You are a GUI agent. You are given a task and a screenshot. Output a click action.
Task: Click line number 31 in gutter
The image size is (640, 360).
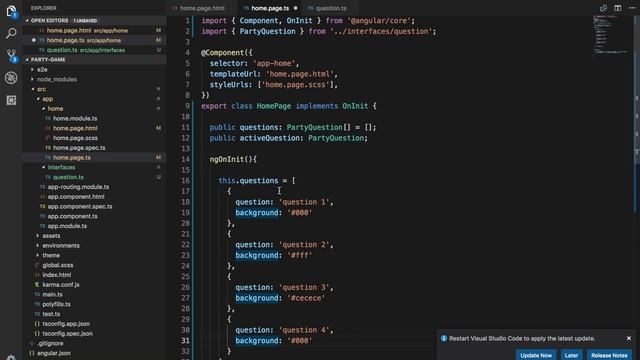point(185,340)
